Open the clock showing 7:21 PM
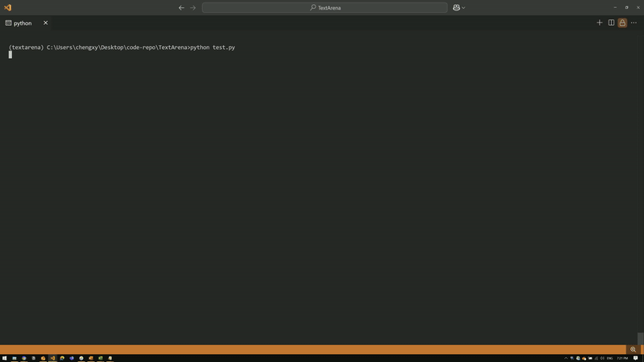644x362 pixels. [x=622, y=358]
